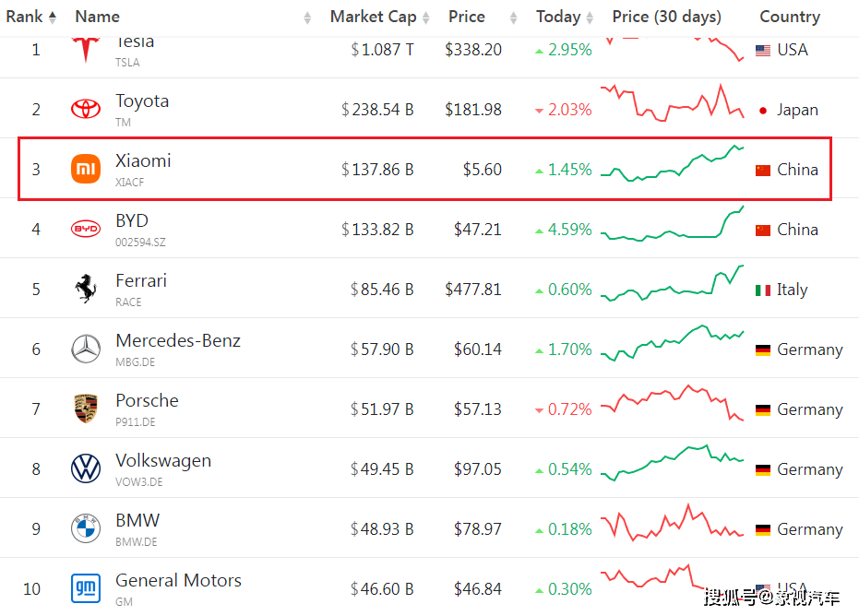Open the BYD company name link
859x616 pixels.
coord(131,220)
